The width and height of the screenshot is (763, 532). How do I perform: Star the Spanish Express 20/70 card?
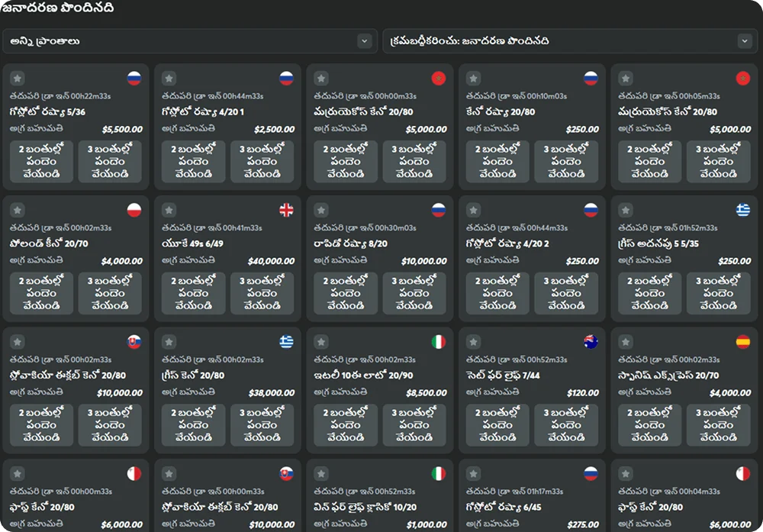(x=626, y=342)
